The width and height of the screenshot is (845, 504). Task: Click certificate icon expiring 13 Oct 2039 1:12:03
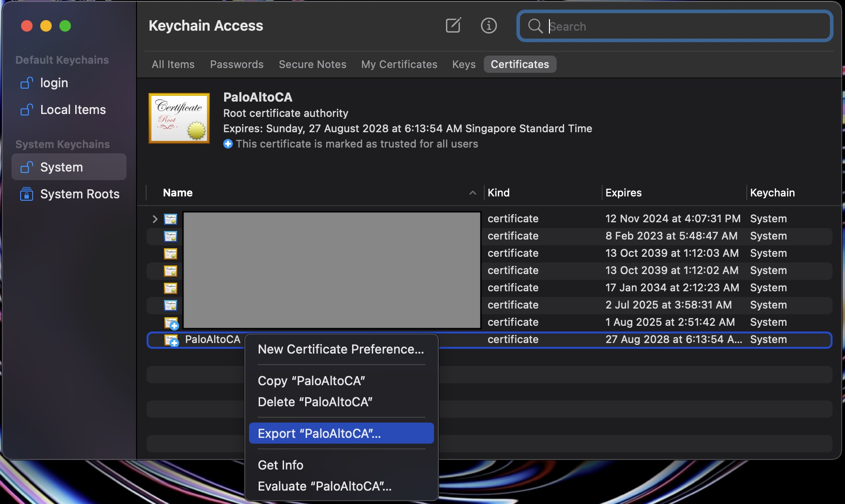coord(171,253)
